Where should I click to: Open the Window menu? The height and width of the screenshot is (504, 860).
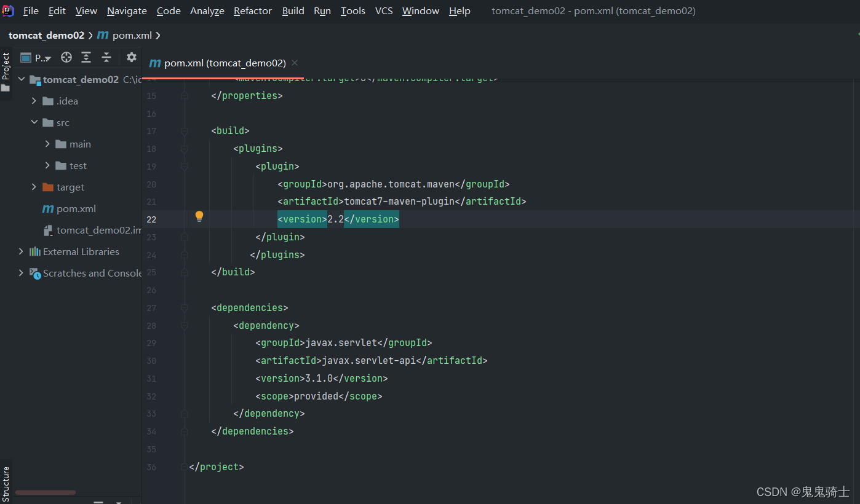click(421, 11)
